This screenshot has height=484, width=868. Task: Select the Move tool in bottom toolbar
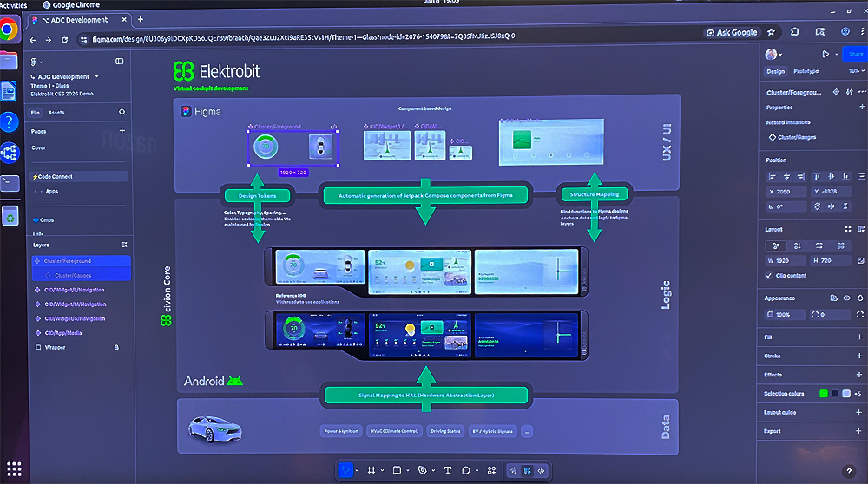345,470
